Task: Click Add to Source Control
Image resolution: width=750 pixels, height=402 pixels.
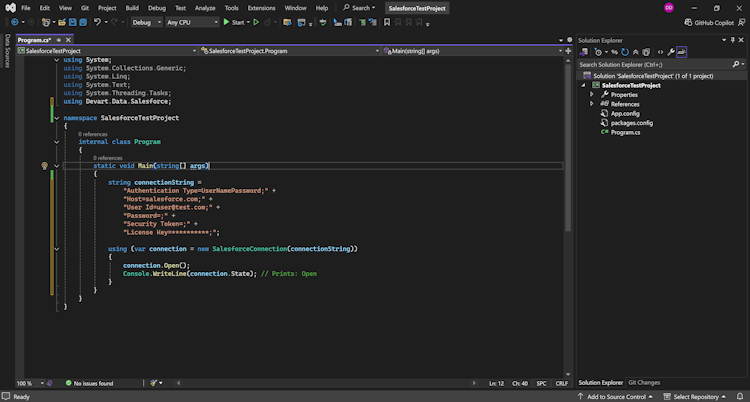Action: (x=615, y=396)
